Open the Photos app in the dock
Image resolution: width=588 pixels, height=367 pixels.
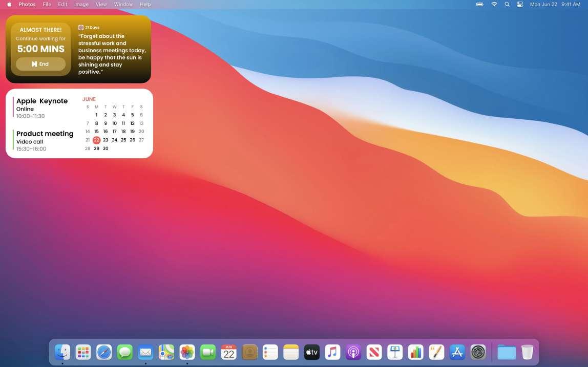187,352
